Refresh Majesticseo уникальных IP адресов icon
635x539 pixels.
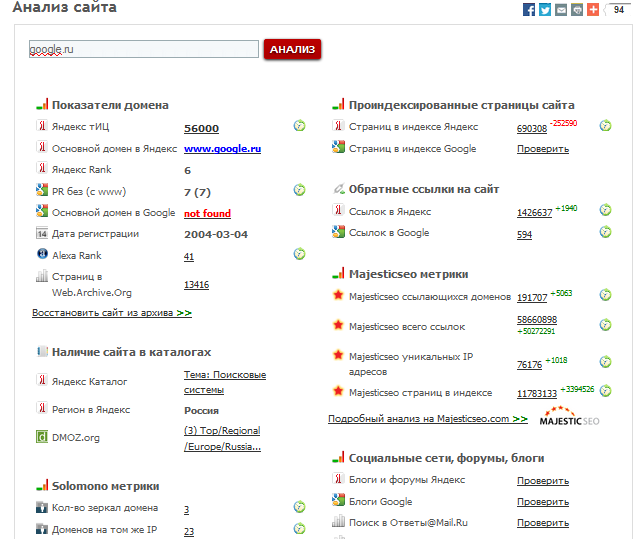click(x=605, y=362)
